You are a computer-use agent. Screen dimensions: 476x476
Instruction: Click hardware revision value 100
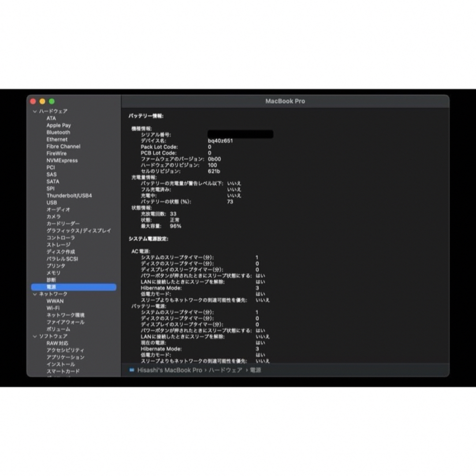[x=212, y=165]
